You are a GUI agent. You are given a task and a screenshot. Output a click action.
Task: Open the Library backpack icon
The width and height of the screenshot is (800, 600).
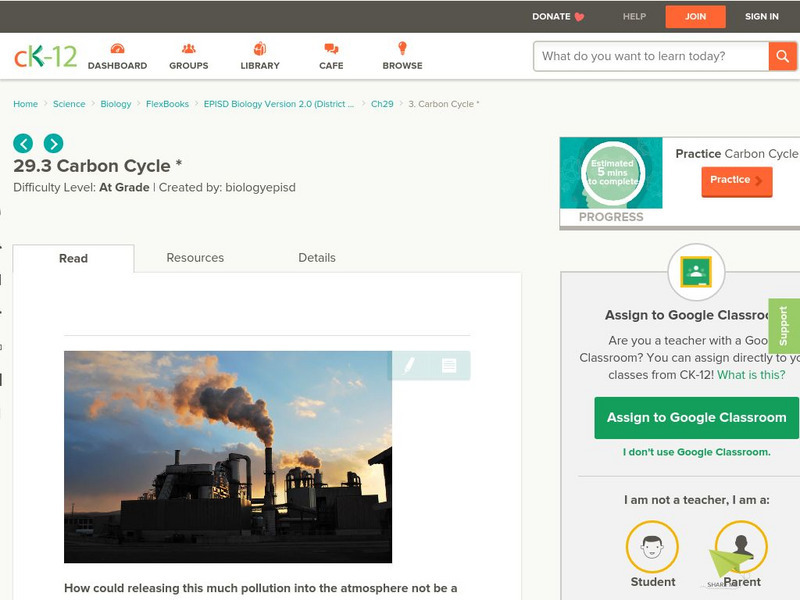point(260,48)
